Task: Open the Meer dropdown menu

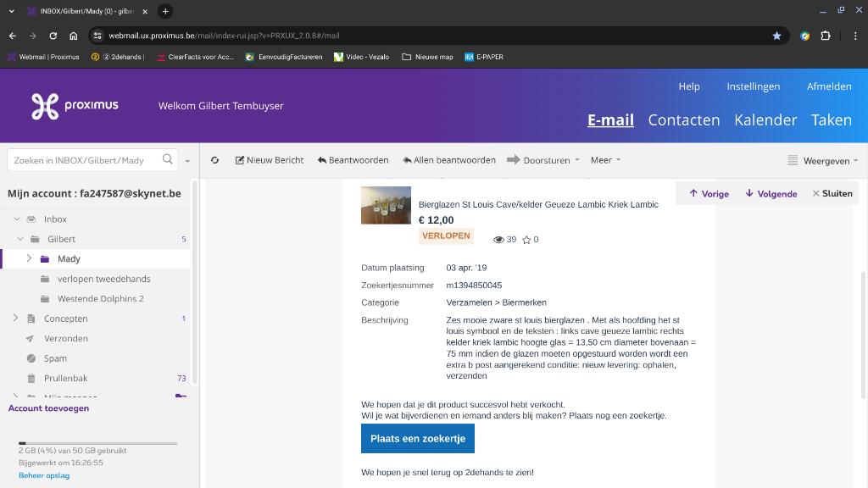Action: tap(605, 160)
